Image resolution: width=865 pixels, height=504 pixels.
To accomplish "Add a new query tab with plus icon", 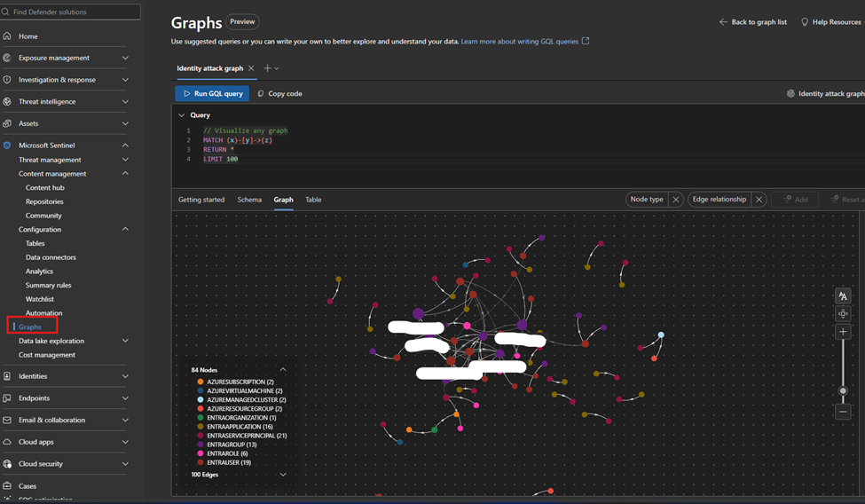I will coord(267,68).
